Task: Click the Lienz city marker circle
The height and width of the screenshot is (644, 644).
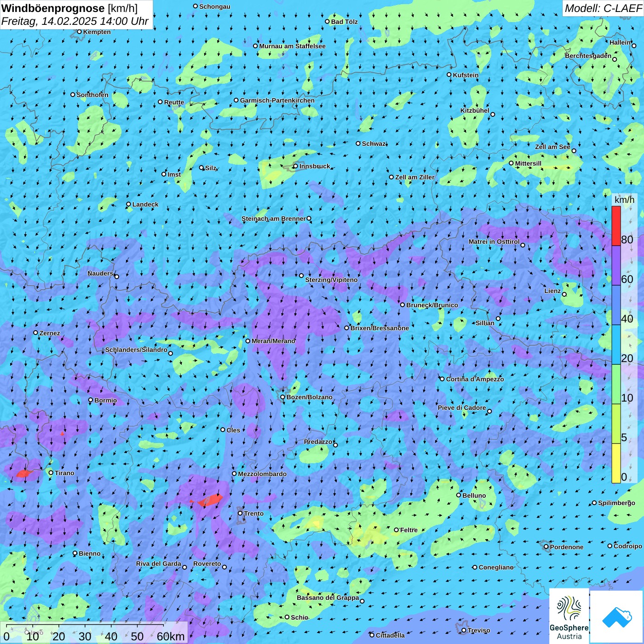Action: coord(564,294)
